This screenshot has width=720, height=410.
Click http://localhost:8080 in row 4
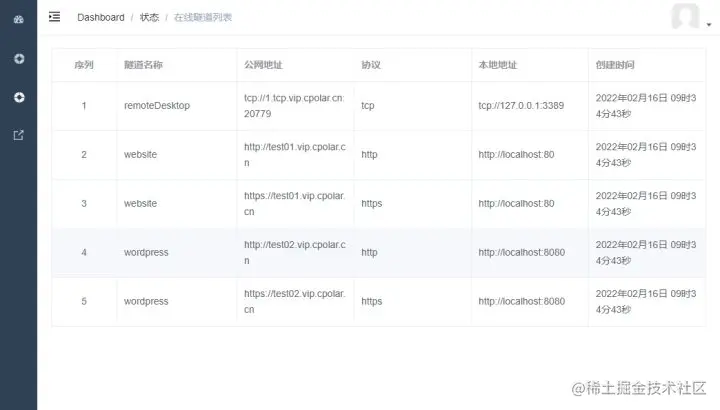tap(522, 253)
